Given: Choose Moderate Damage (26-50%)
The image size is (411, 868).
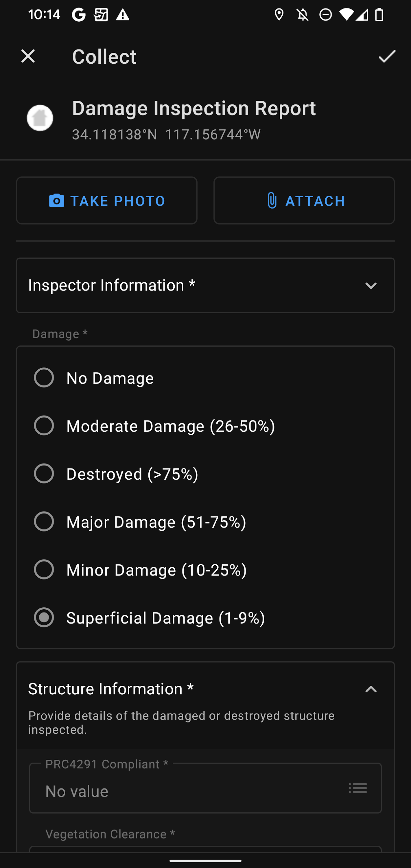Looking at the screenshot, I should point(44,426).
